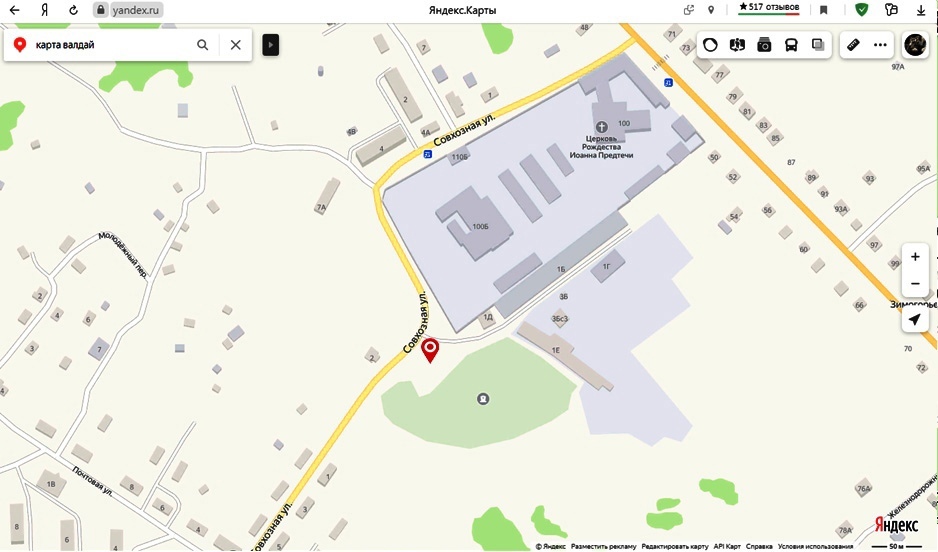
Task: Open panoramas and photos camera icon
Action: click(764, 45)
